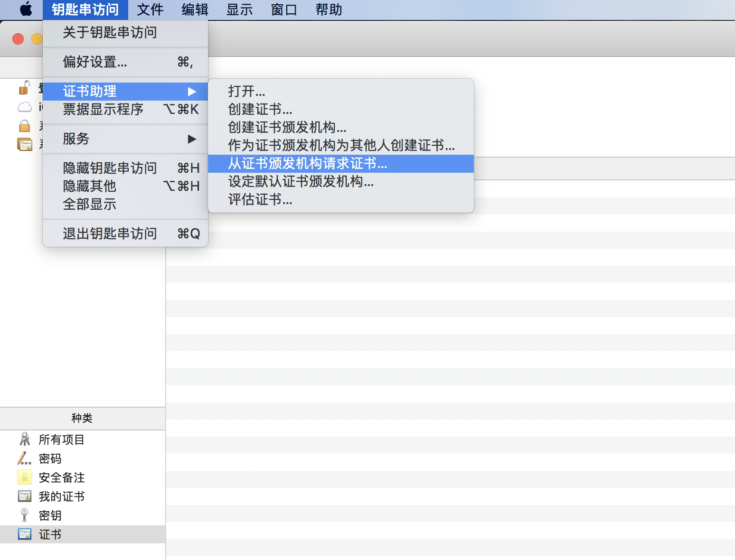The image size is (735, 560).
Task: Open the 帮助 menu
Action: (329, 9)
